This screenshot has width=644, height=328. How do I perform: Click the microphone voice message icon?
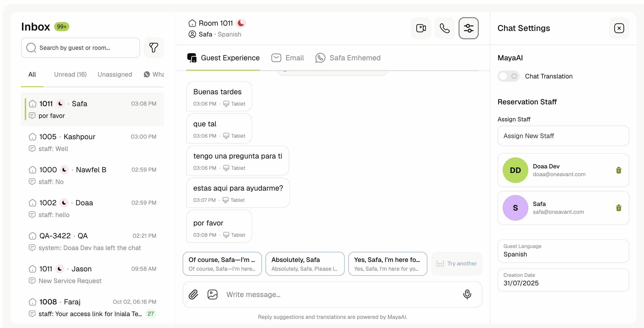pos(467,295)
